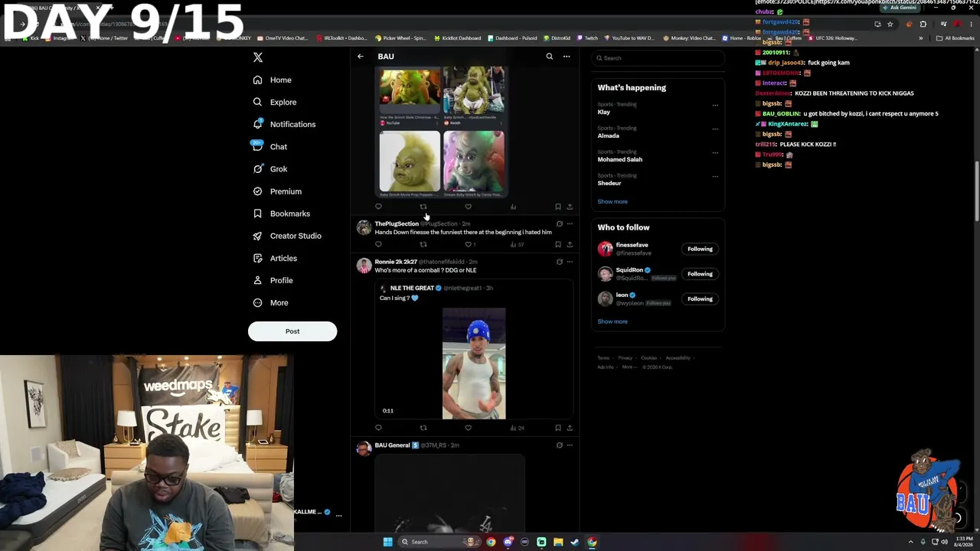Open more options on ThePlugSection post

[570, 224]
